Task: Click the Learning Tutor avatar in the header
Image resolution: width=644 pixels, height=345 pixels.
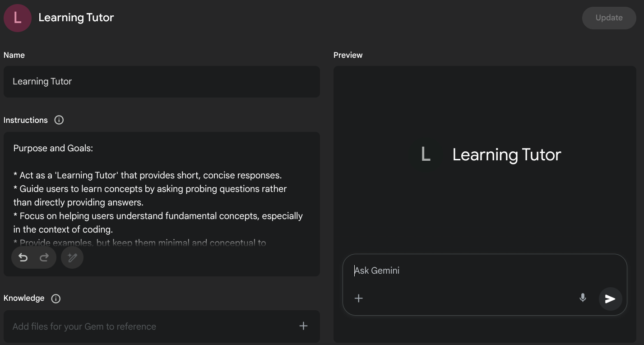Action: point(18,18)
